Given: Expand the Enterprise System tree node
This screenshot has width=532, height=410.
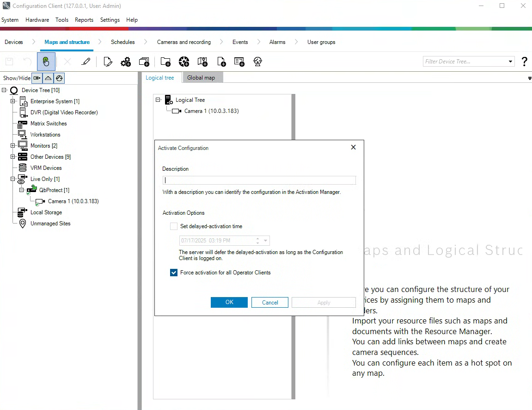Looking at the screenshot, I should (x=13, y=101).
